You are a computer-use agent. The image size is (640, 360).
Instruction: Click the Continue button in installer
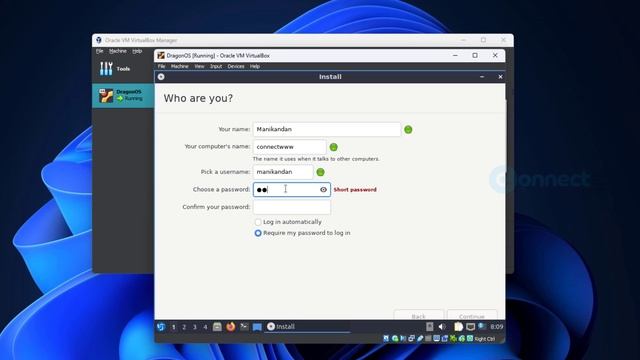(472, 316)
